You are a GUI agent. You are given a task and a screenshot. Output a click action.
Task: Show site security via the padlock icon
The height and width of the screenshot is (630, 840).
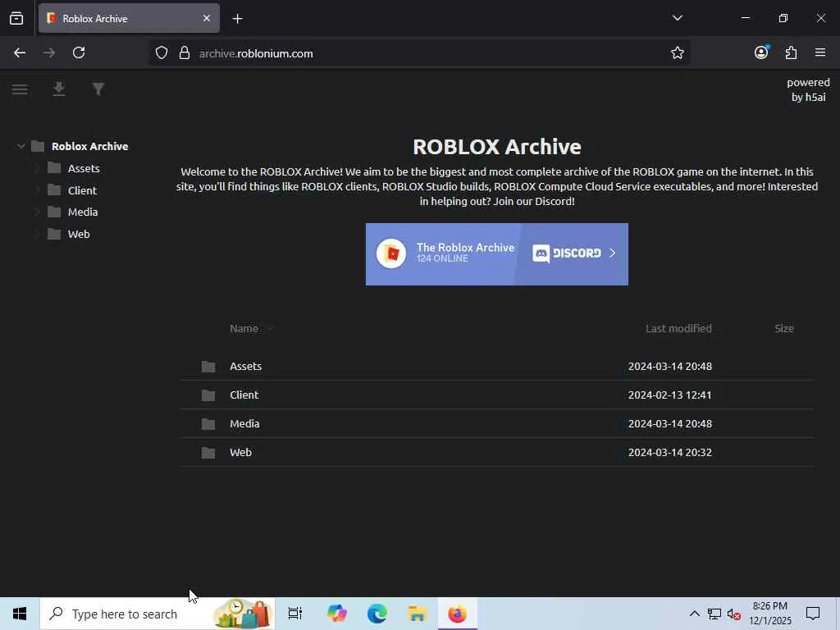[185, 53]
